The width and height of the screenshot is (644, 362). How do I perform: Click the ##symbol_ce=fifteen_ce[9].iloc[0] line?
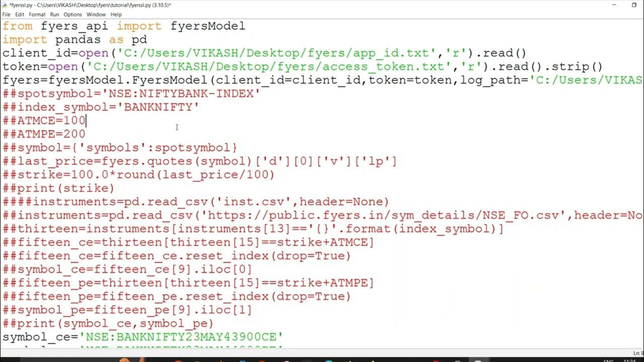(x=127, y=269)
